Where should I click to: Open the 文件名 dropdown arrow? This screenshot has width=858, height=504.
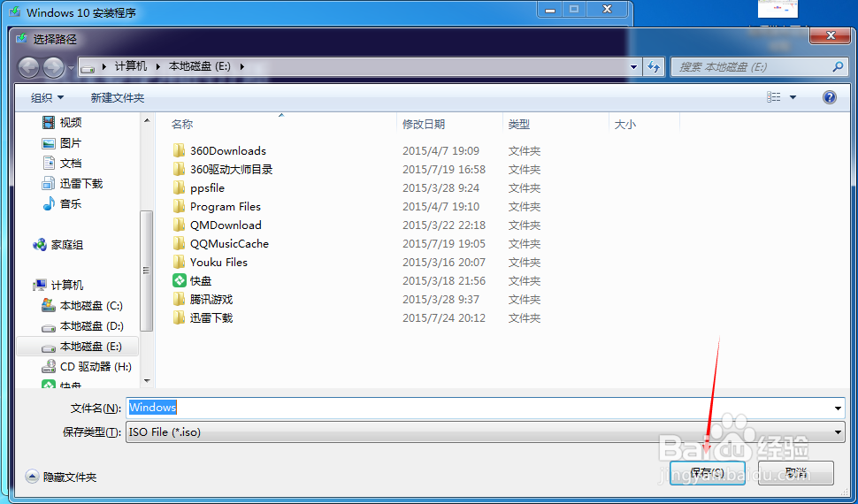839,409
